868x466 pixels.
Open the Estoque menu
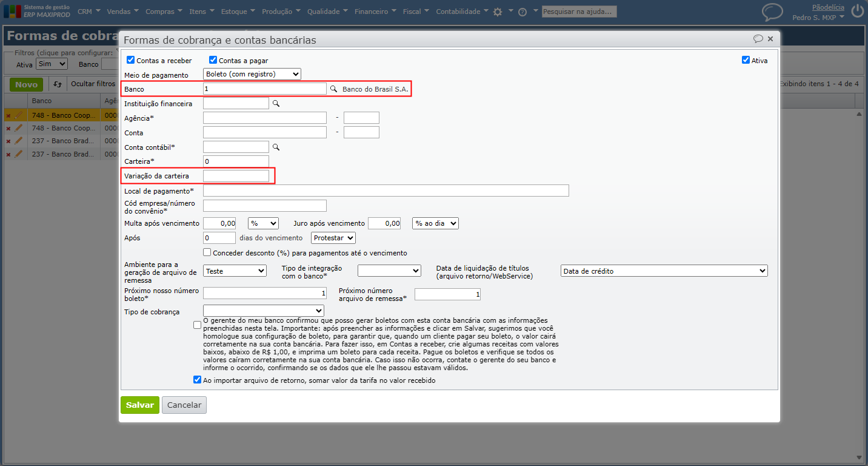point(239,12)
